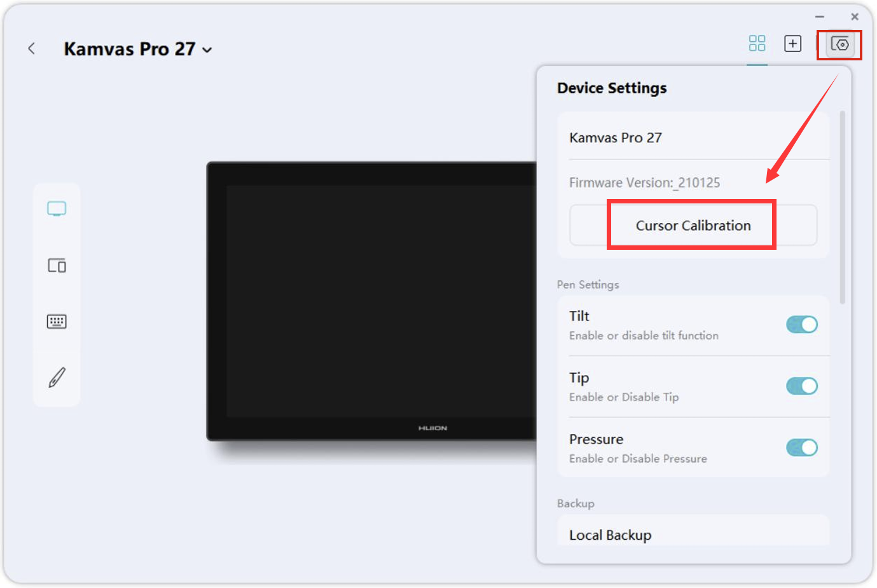
Task: Click the Backup section label
Action: 576,503
